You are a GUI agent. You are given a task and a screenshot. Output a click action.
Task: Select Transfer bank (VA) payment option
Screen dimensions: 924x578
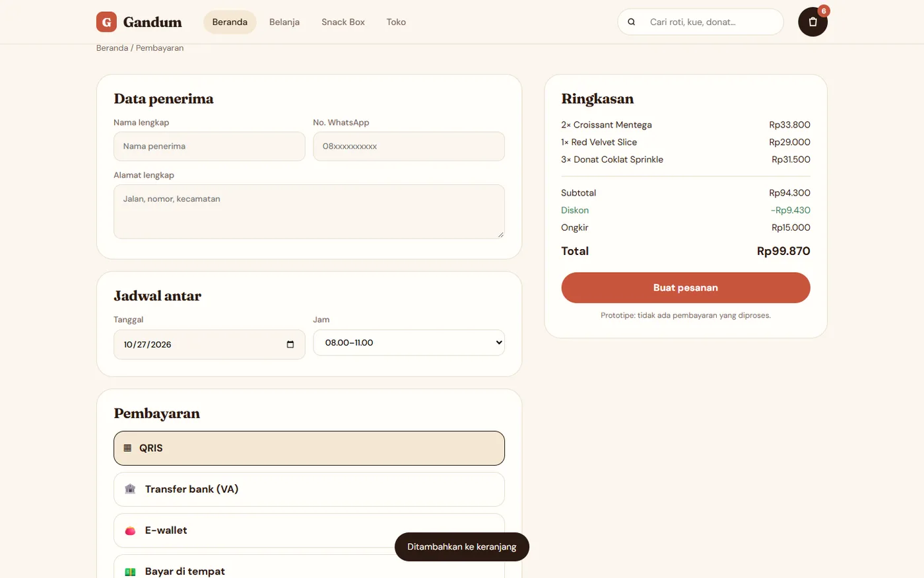point(309,489)
